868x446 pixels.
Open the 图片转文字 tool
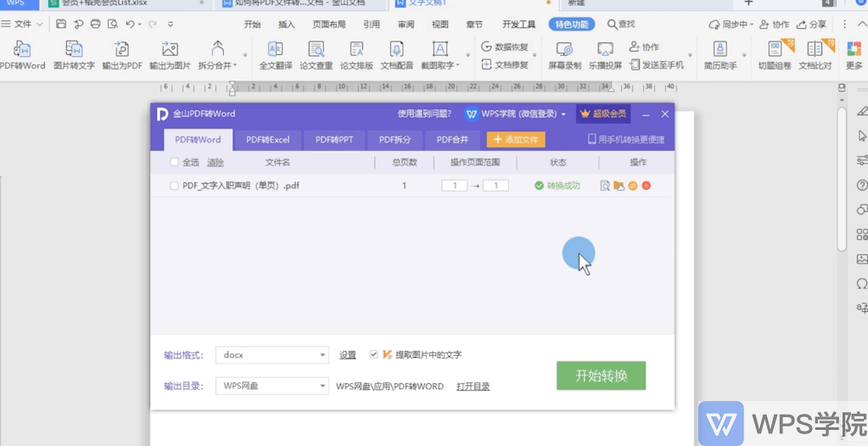click(74, 55)
